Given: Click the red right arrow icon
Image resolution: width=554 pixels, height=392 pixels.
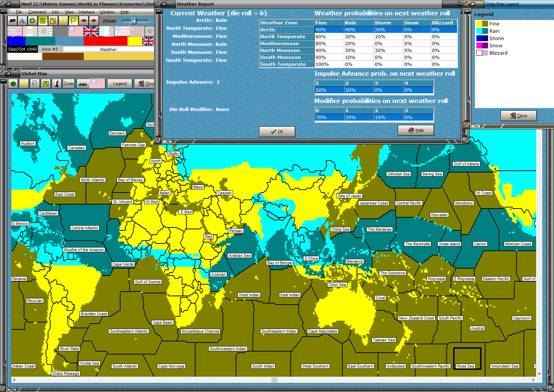Looking at the screenshot, I should (94, 21).
